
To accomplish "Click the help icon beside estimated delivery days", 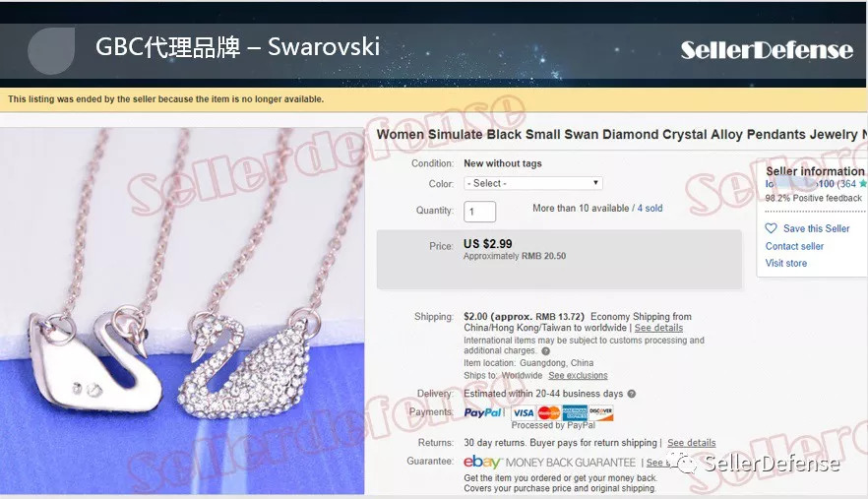I will (631, 394).
